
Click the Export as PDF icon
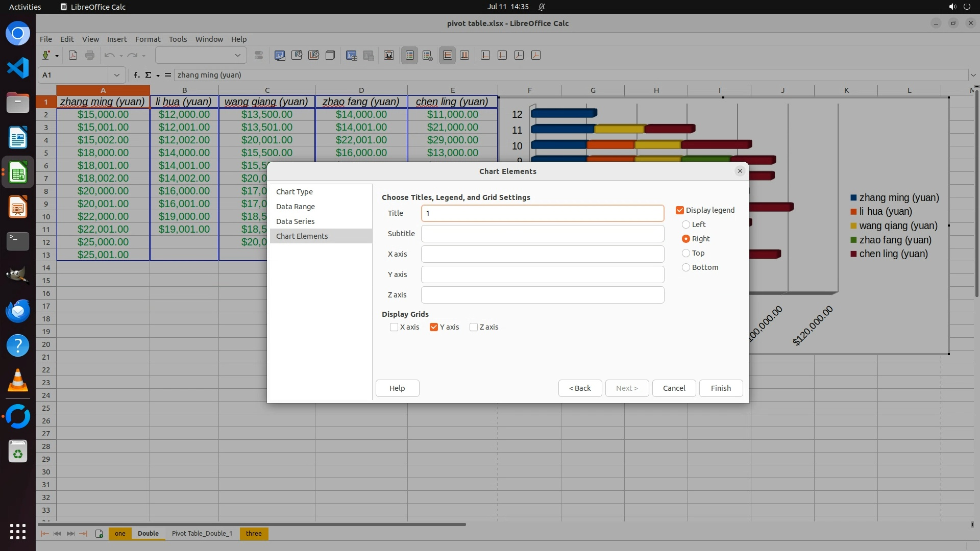(73, 56)
